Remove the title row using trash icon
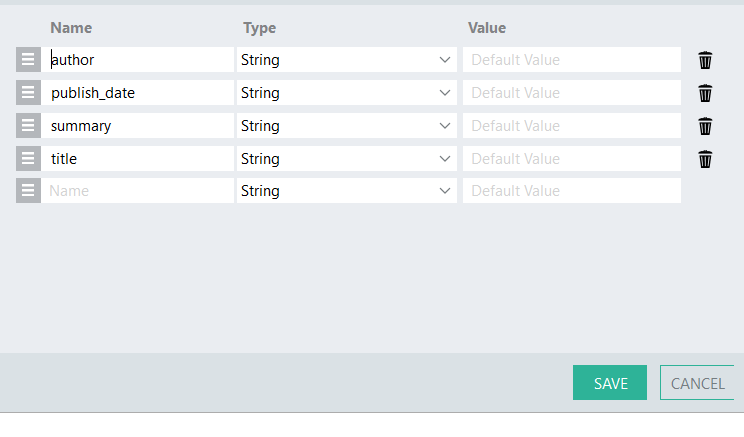744x437 pixels. (x=705, y=159)
